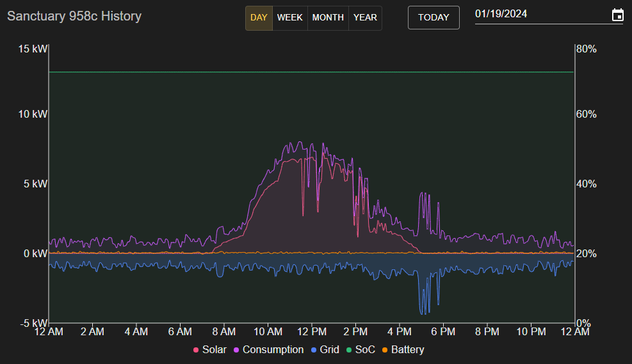Click the orange Battery legend dot

point(385,350)
